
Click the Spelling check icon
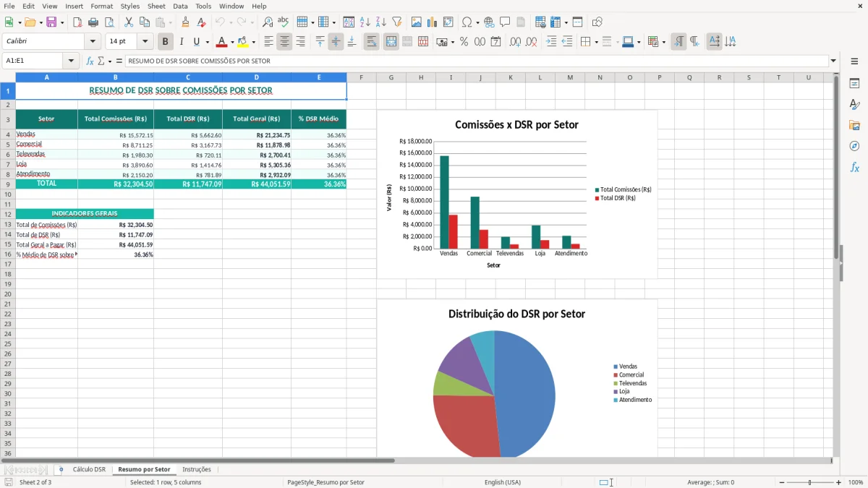tap(284, 22)
